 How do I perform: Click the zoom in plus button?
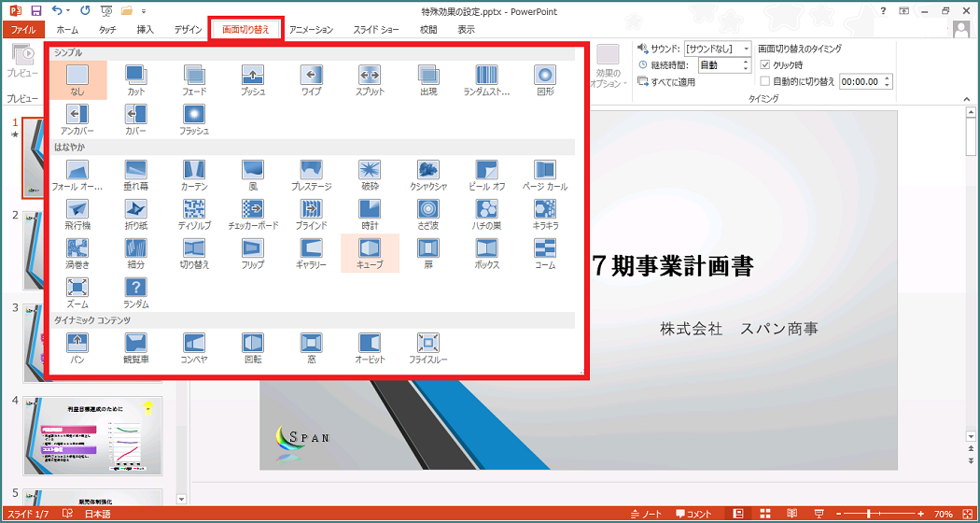pos(920,515)
